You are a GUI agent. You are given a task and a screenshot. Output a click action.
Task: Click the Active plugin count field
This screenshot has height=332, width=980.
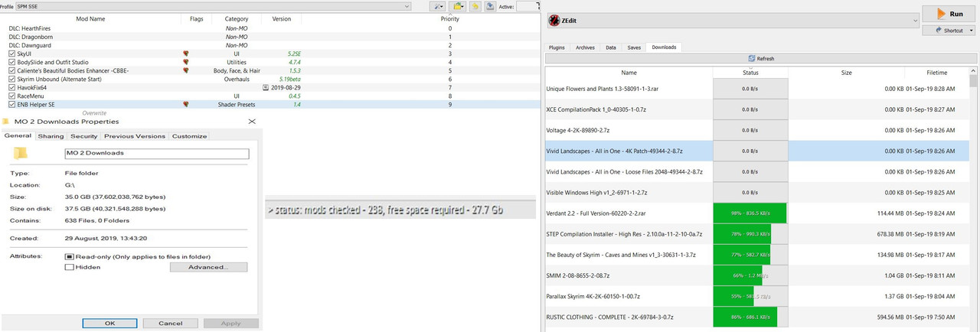[529, 6]
